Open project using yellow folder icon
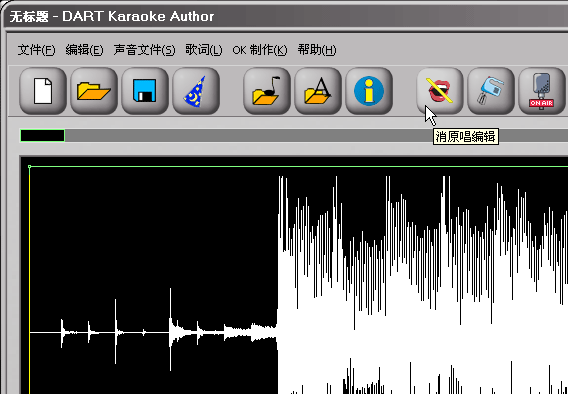This screenshot has width=568, height=394. pyautogui.click(x=94, y=91)
